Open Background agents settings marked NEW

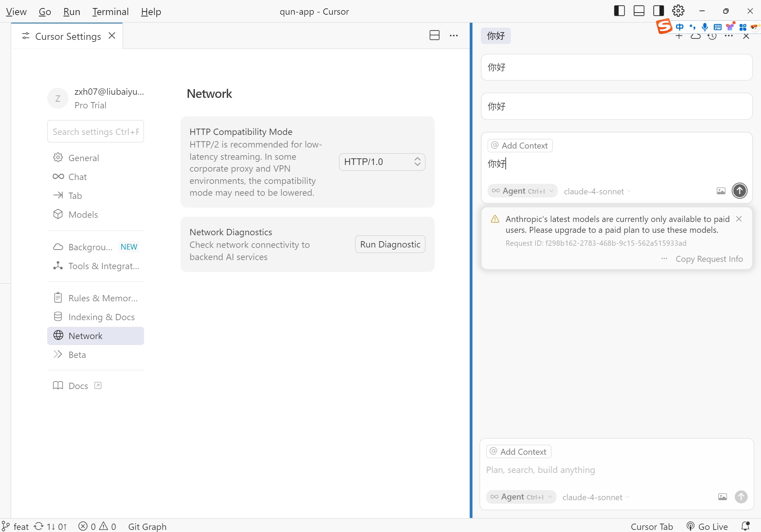coord(95,247)
